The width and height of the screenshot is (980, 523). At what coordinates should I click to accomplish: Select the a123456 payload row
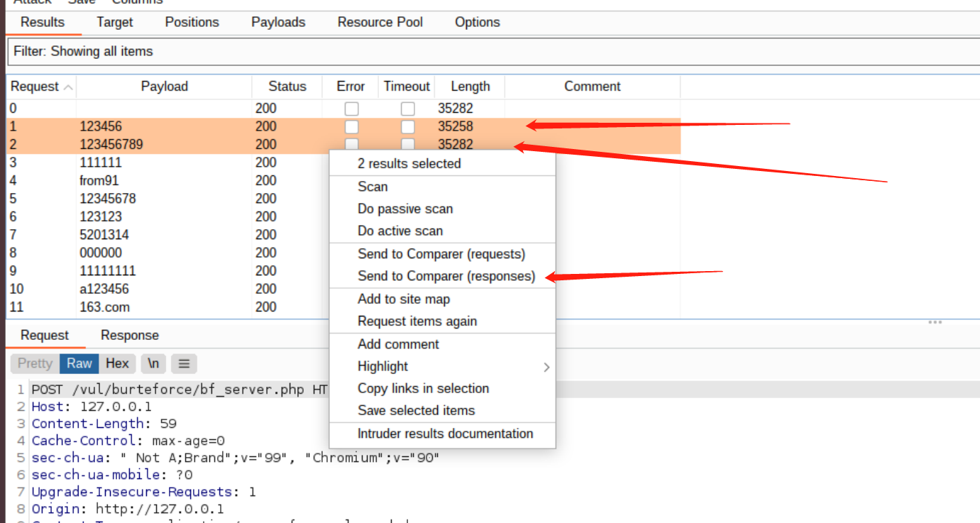click(x=168, y=289)
